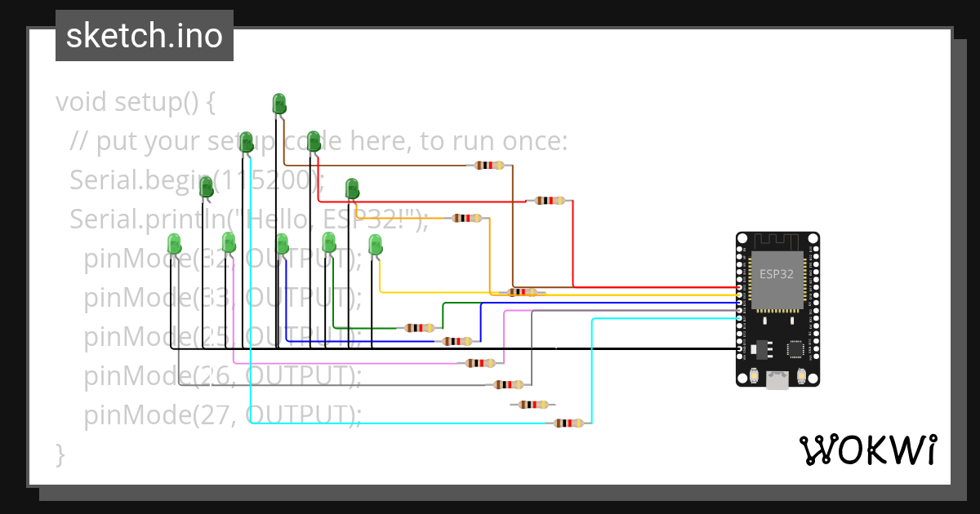Toggle the green LED connected to the yellow wire
This screenshot has height=514, width=980.
pyautogui.click(x=375, y=245)
